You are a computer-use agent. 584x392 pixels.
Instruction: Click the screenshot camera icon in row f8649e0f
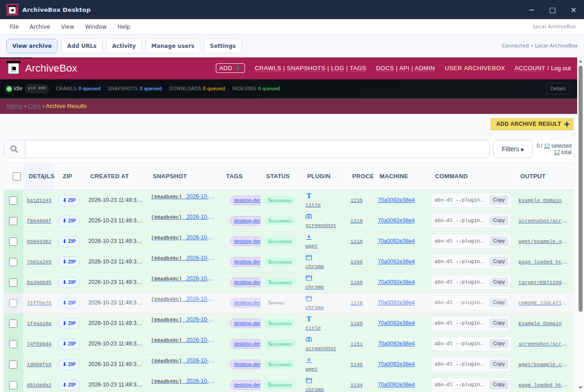coord(309,216)
